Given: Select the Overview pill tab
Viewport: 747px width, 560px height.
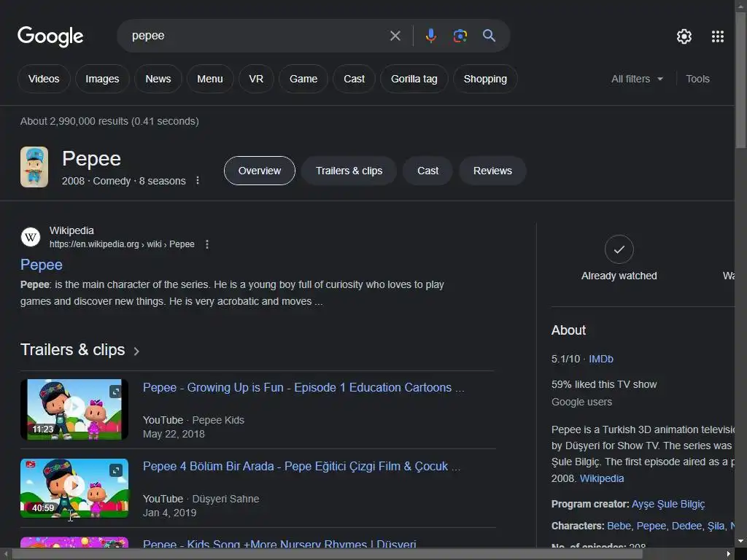Looking at the screenshot, I should coord(260,171).
